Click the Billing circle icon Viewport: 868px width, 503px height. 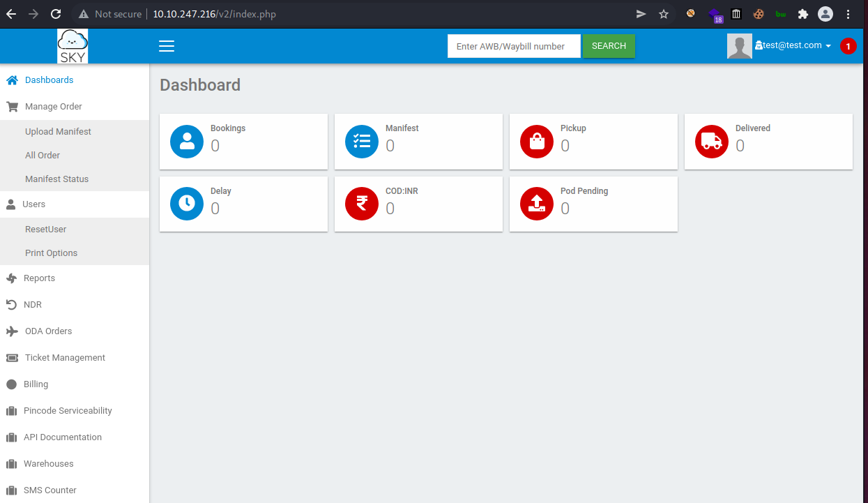click(x=11, y=384)
